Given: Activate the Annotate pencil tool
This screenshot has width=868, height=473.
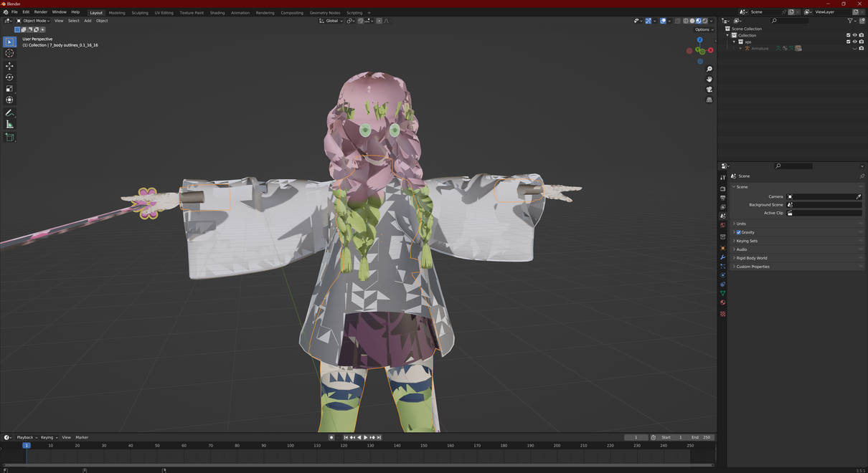Looking at the screenshot, I should (x=9, y=113).
